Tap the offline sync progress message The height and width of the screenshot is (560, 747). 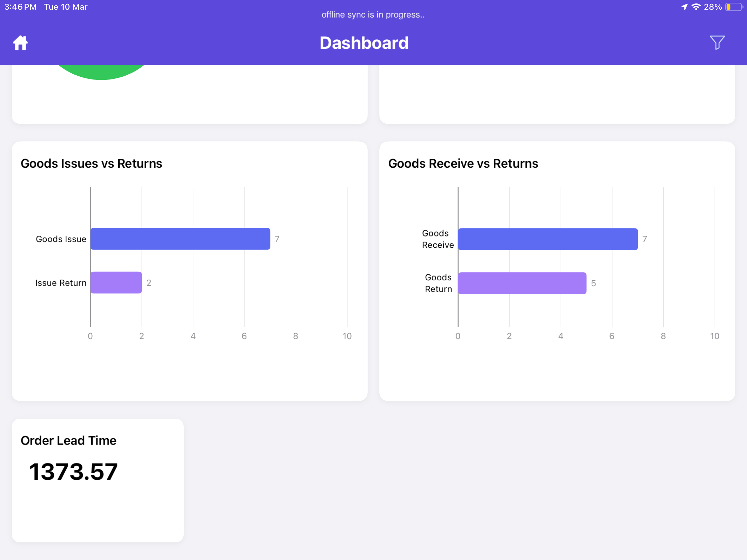click(x=373, y=15)
